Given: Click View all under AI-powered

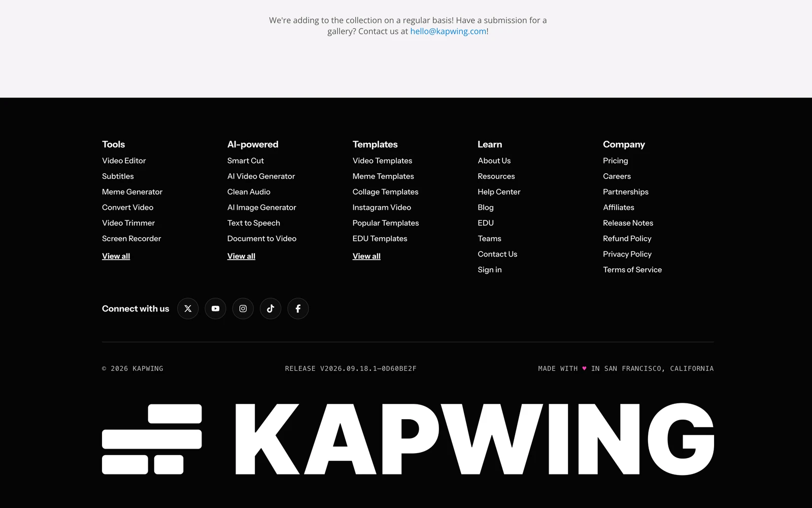Looking at the screenshot, I should [x=241, y=256].
